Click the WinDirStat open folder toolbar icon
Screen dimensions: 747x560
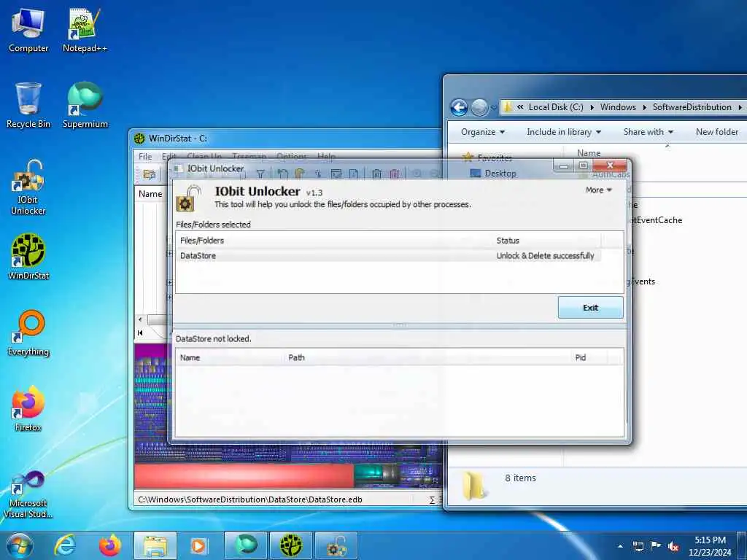tap(150, 174)
